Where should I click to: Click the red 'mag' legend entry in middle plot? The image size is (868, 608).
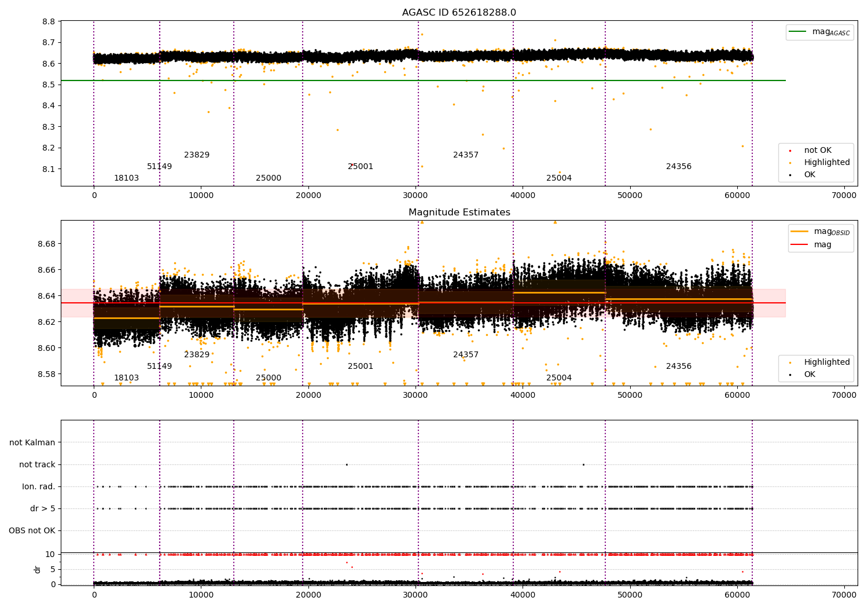[811, 245]
